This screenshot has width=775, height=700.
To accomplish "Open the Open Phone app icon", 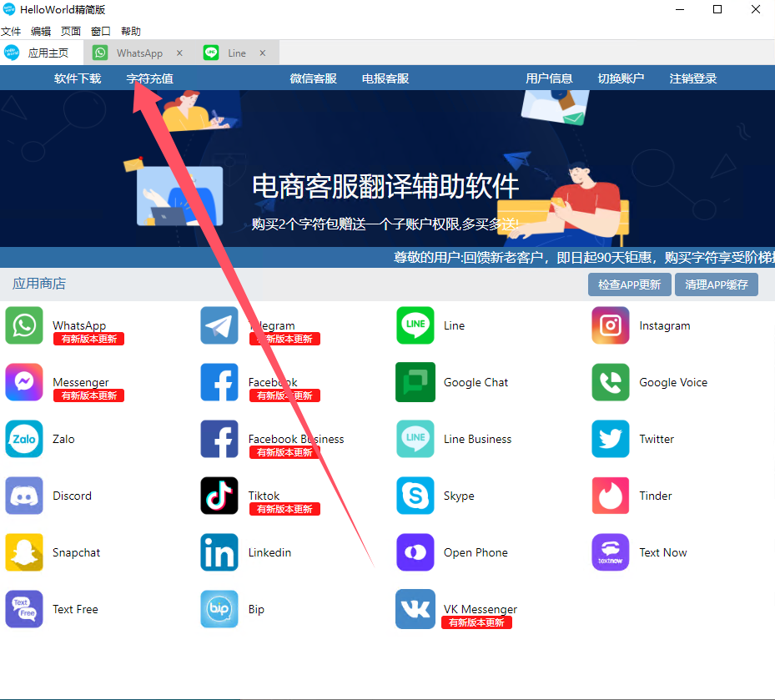I will click(415, 552).
